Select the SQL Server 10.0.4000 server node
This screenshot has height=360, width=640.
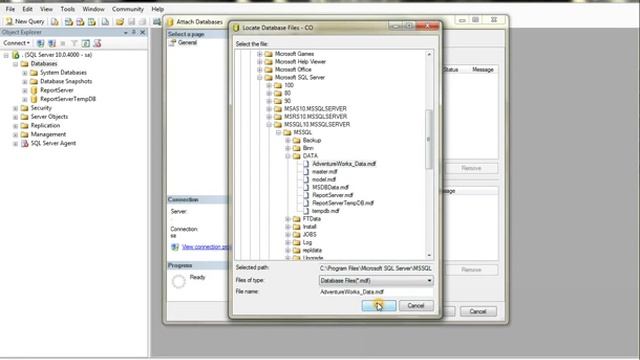coord(57,55)
